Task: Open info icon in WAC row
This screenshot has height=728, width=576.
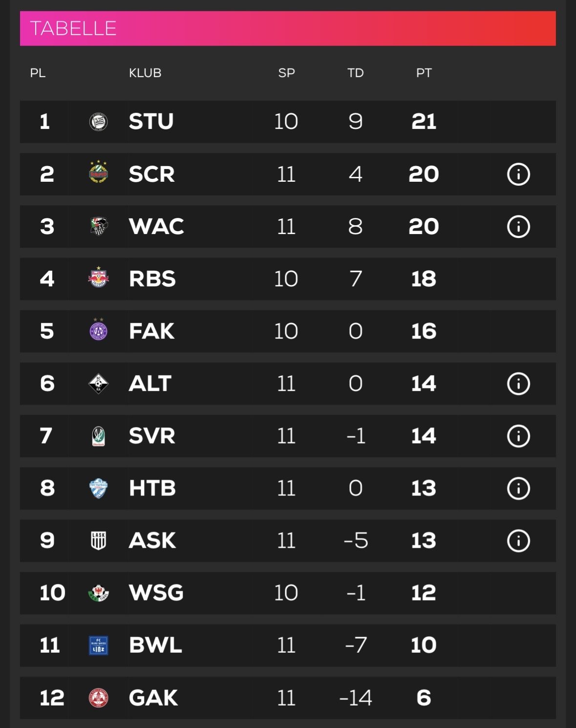Action: [518, 227]
